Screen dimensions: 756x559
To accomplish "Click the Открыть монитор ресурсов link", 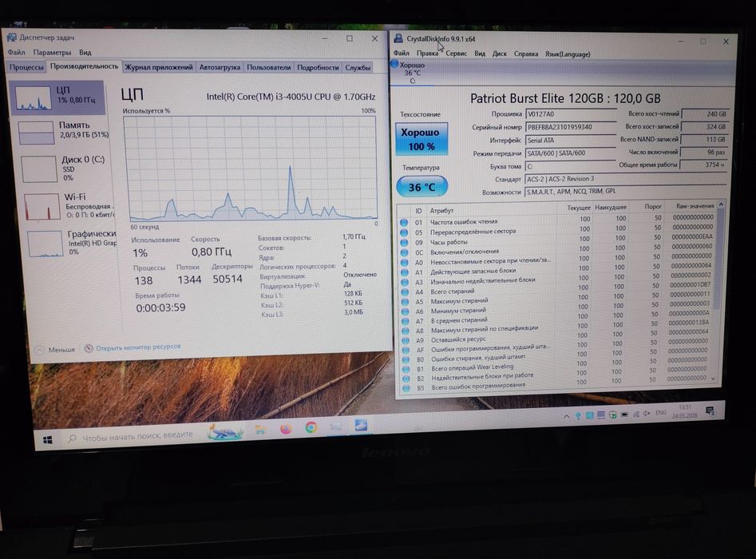I will click(x=138, y=347).
